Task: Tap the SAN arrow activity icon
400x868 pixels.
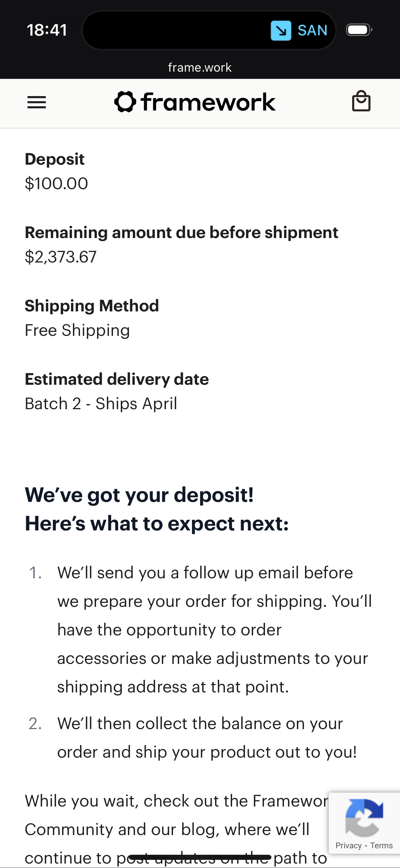Action: tap(281, 31)
